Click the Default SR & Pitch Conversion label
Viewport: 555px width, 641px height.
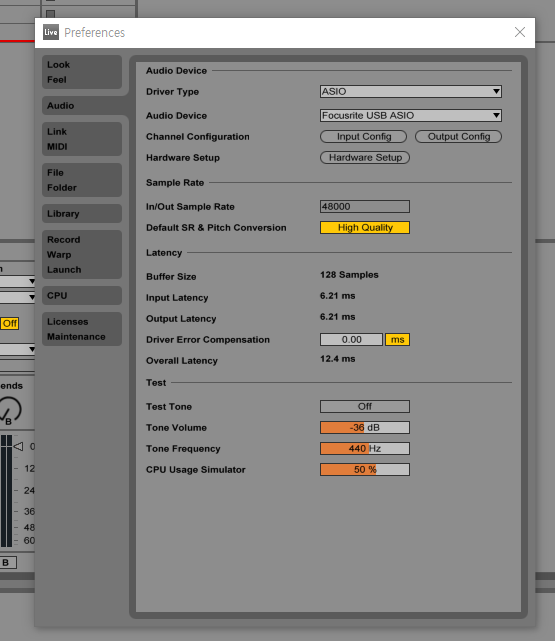pos(216,228)
